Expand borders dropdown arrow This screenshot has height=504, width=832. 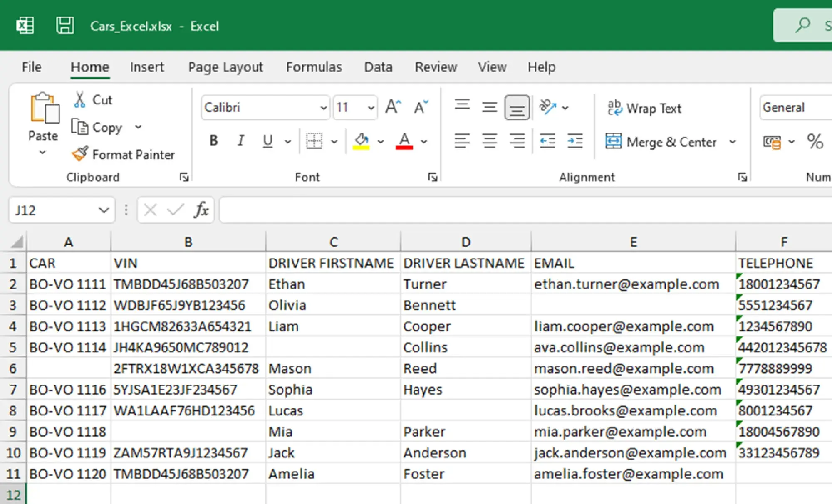tap(334, 141)
